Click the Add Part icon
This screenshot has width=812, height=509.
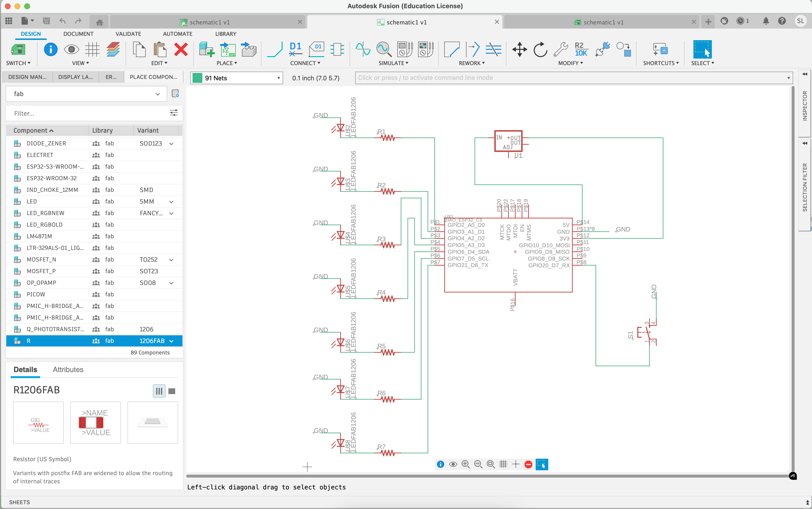point(206,50)
